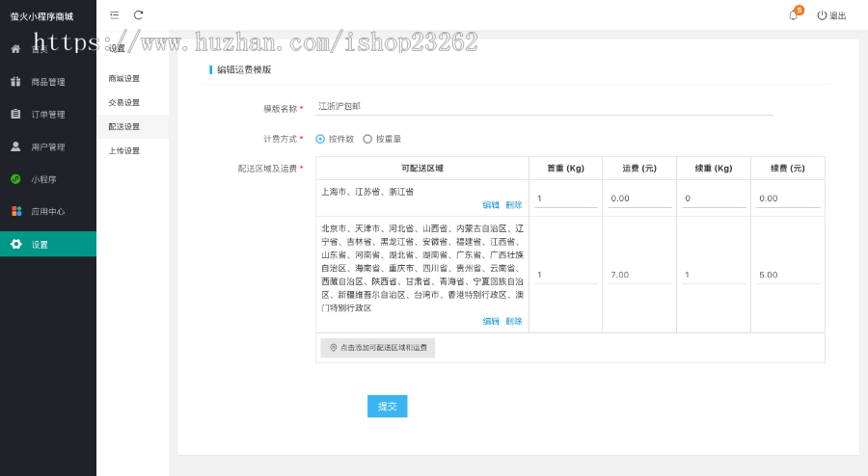The width and height of the screenshot is (868, 476).
Task: Click 编辑 for 北京市 region row
Action: (491, 321)
